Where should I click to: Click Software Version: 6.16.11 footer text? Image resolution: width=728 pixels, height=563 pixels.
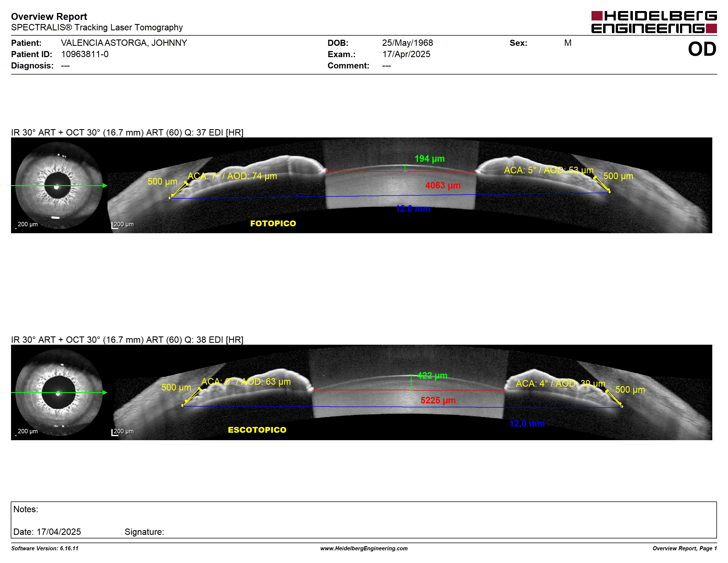[x=45, y=548]
